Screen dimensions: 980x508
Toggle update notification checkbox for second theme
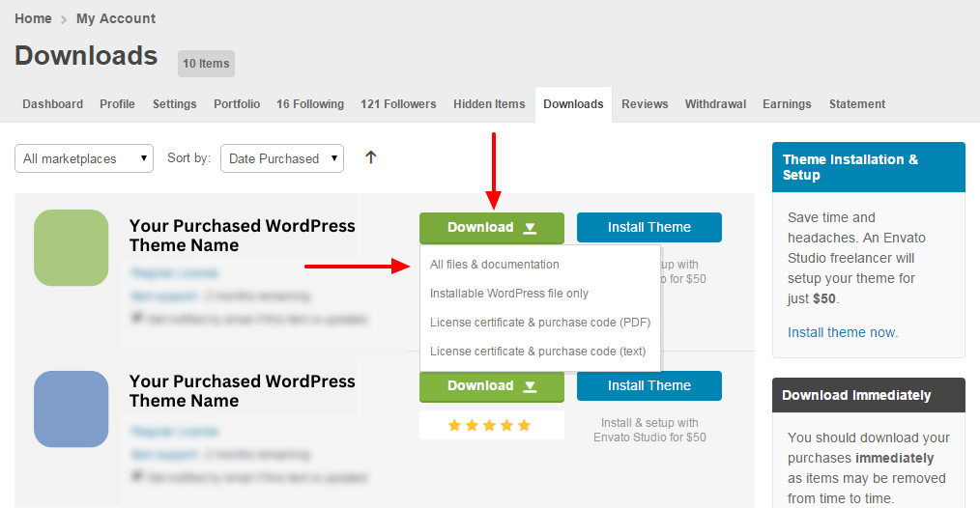click(136, 475)
